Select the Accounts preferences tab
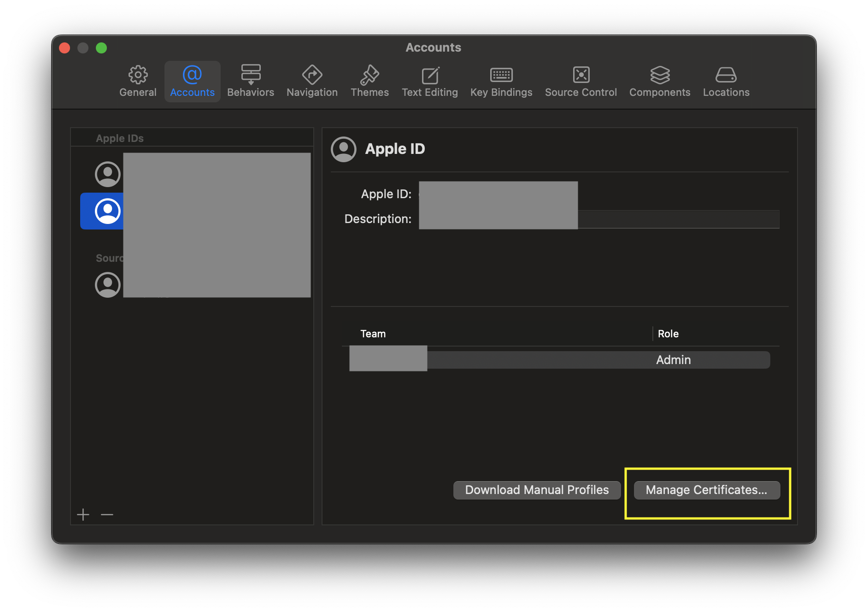The height and width of the screenshot is (612, 868). coord(192,82)
